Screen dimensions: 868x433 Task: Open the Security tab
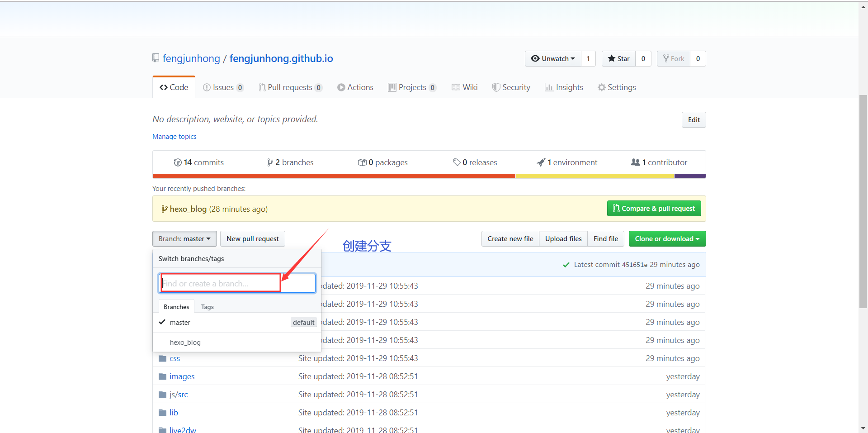[511, 87]
